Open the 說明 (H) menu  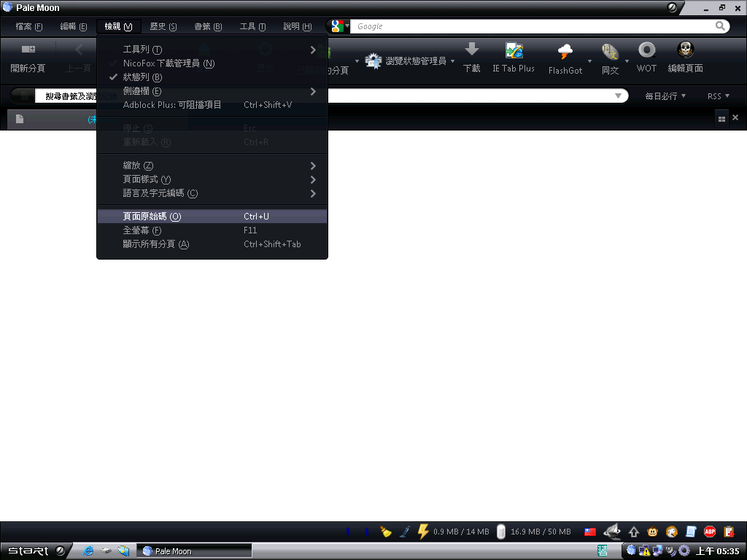[x=298, y=27]
